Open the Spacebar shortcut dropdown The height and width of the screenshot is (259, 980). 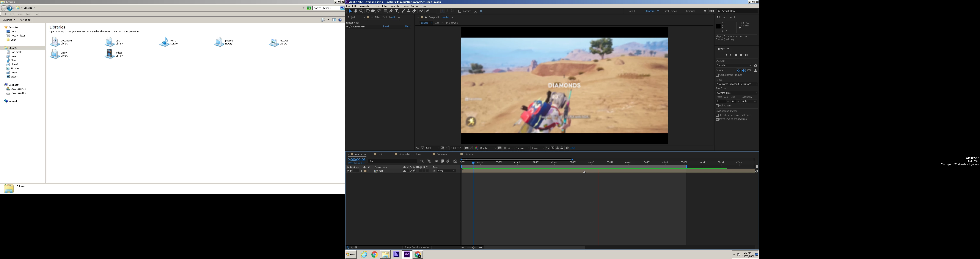point(733,66)
